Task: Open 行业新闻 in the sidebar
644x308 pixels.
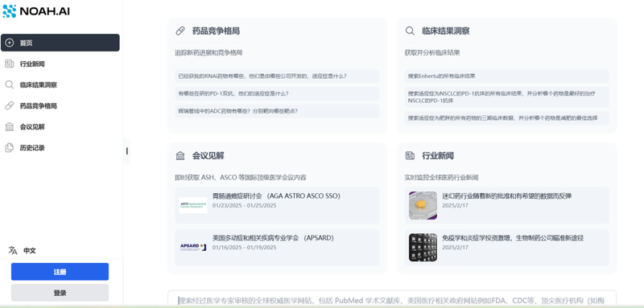Action: point(60,64)
